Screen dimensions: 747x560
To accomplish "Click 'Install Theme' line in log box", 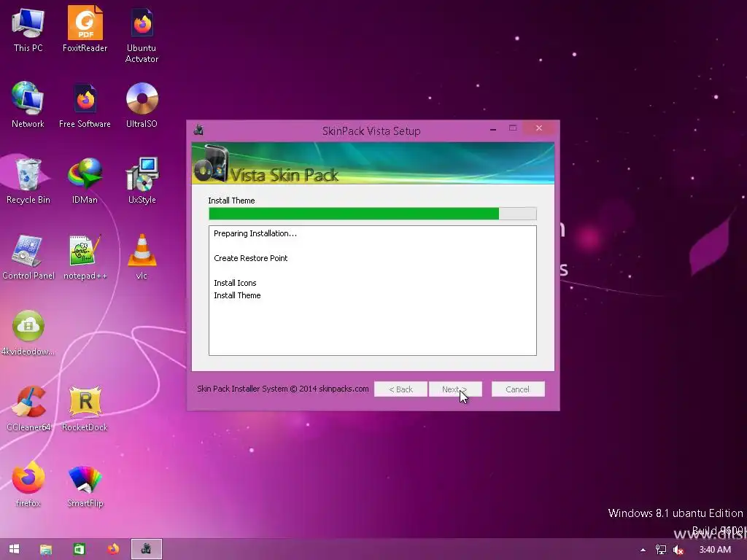I will click(x=237, y=295).
